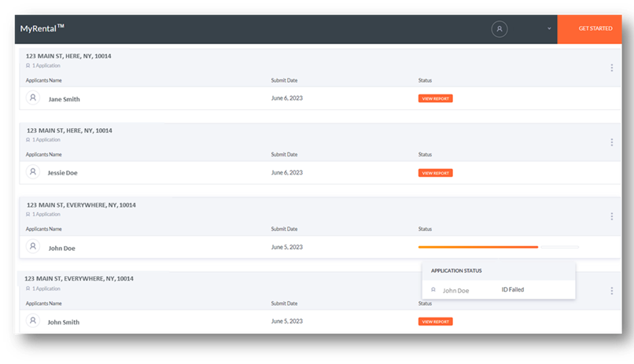The height and width of the screenshot is (364, 634).
Task: Click the ID Failed status in popup
Action: tap(513, 289)
